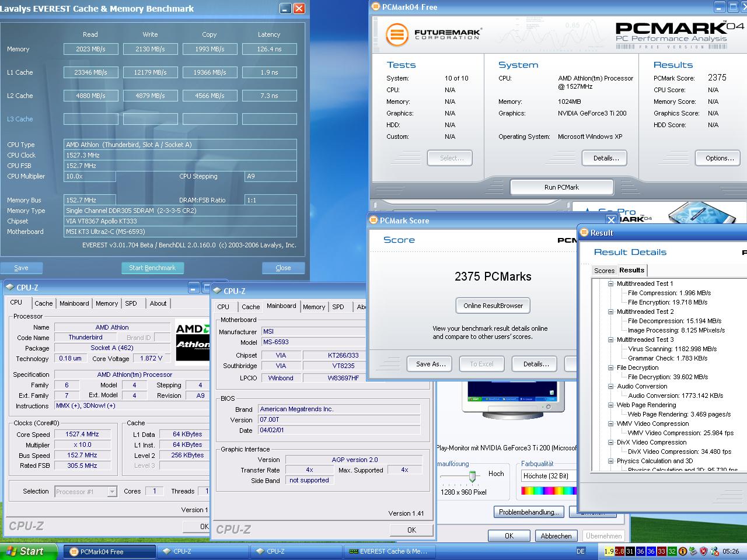Image resolution: width=747 pixels, height=560 pixels.
Task: Click the dark red 33 tray icon
Action: pos(661,551)
